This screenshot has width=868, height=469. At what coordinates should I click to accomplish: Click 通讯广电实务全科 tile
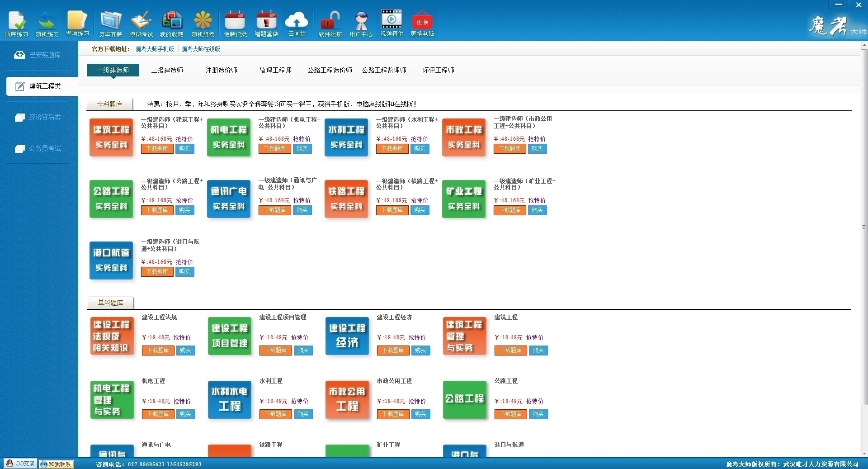(x=229, y=199)
